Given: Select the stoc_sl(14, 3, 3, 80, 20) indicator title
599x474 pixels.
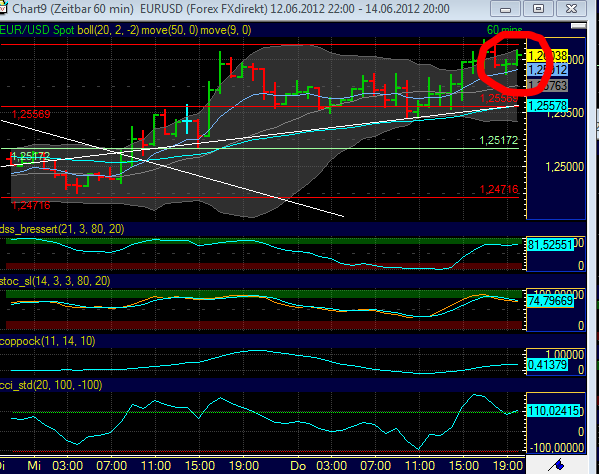Looking at the screenshot, I should (x=55, y=281).
